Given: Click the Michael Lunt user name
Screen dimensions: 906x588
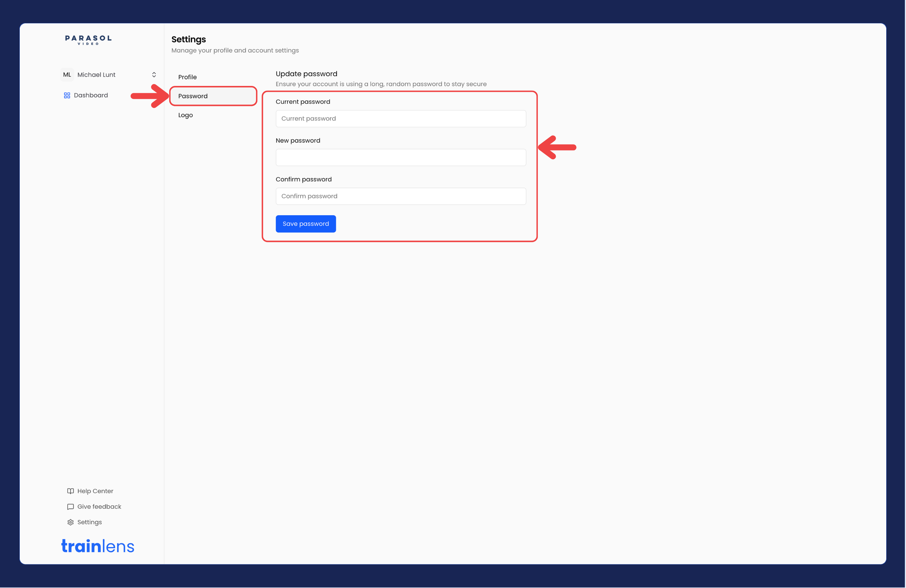Looking at the screenshot, I should coord(96,75).
